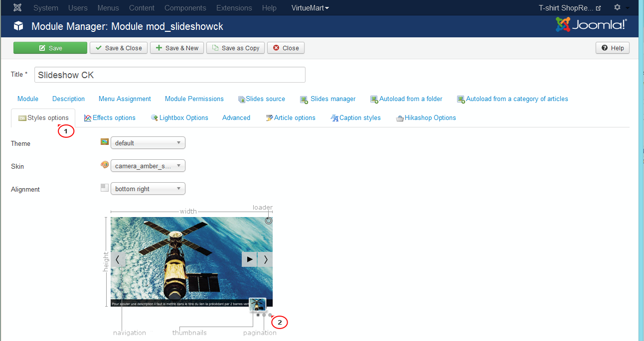The image size is (644, 341).
Task: Switch to the Menu Assignment tab
Action: tap(125, 99)
